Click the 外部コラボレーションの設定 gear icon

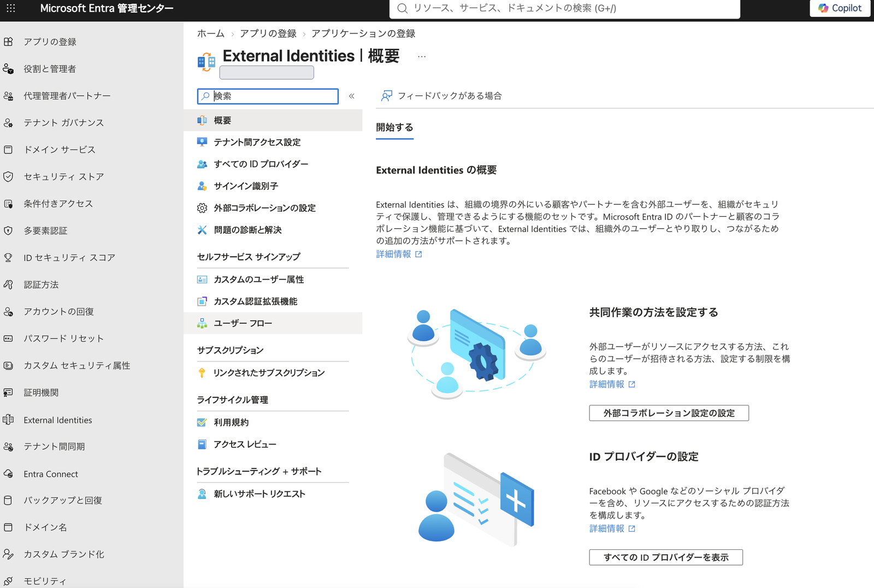202,208
